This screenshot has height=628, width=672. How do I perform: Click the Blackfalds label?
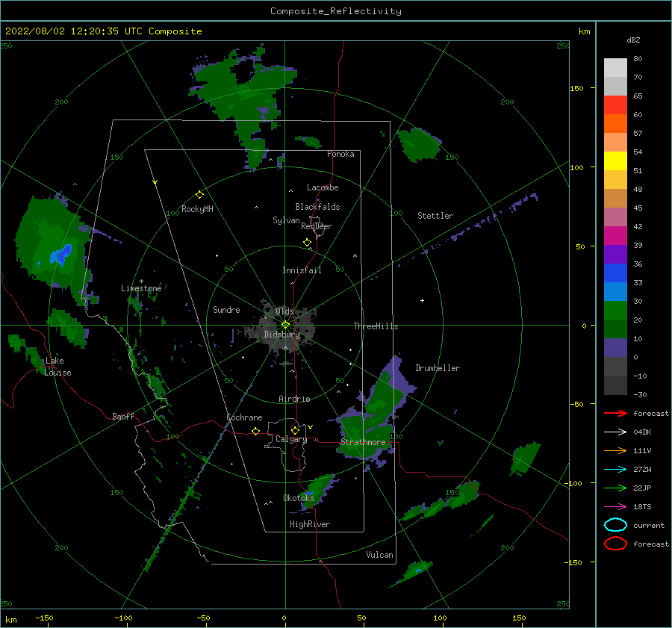click(317, 207)
